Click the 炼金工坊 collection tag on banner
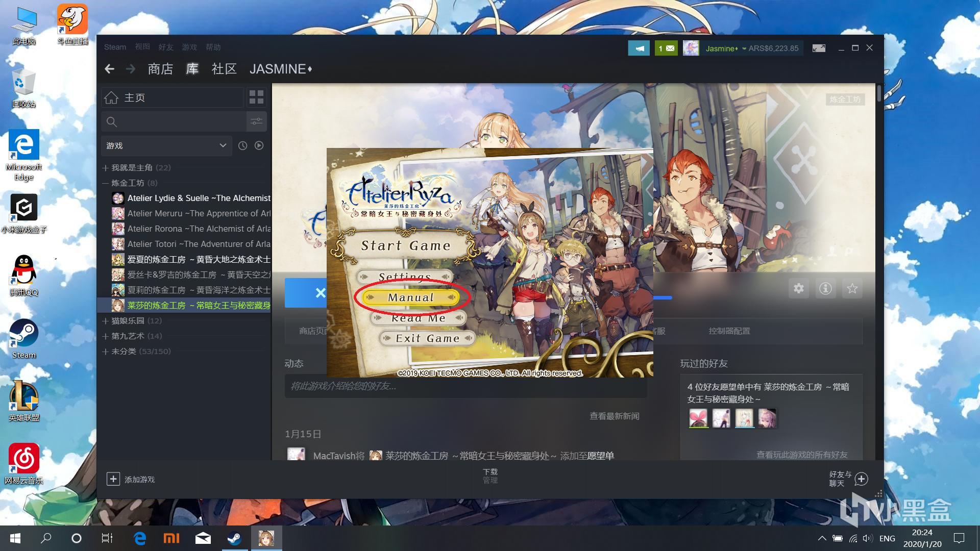The height and width of the screenshot is (551, 980). [x=845, y=99]
